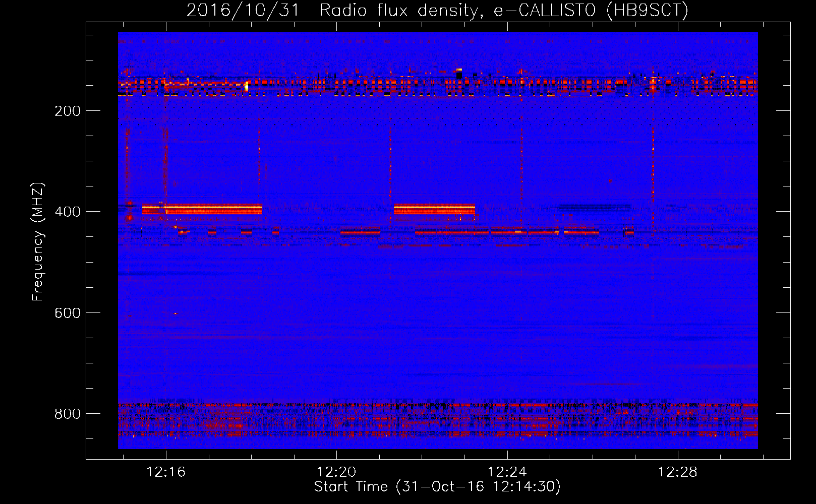Click the "Frequency (MHZ)" axis label
816x504 pixels.
[38, 241]
